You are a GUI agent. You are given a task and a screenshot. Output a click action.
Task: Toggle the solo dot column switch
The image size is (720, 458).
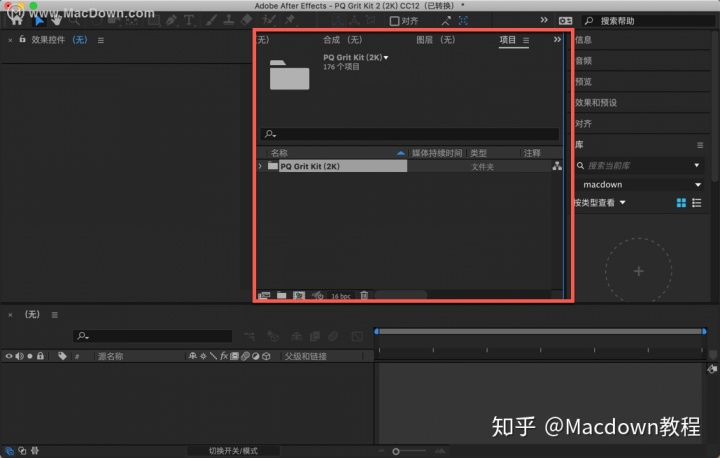point(30,356)
